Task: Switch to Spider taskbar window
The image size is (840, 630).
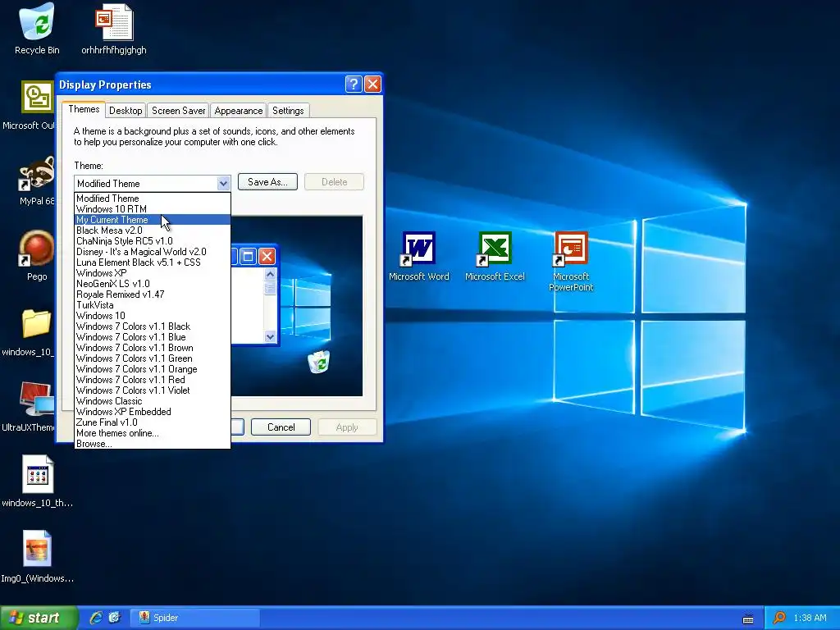Action: tap(195, 618)
